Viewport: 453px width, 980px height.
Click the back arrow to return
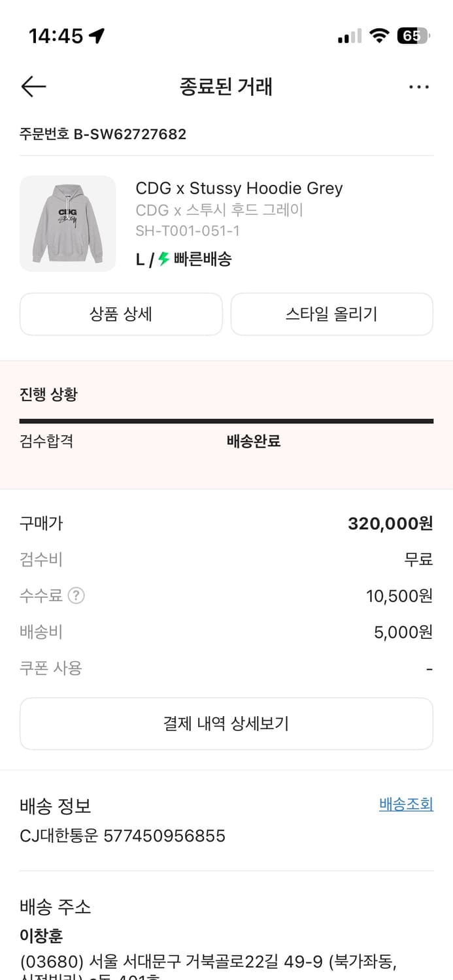point(33,86)
